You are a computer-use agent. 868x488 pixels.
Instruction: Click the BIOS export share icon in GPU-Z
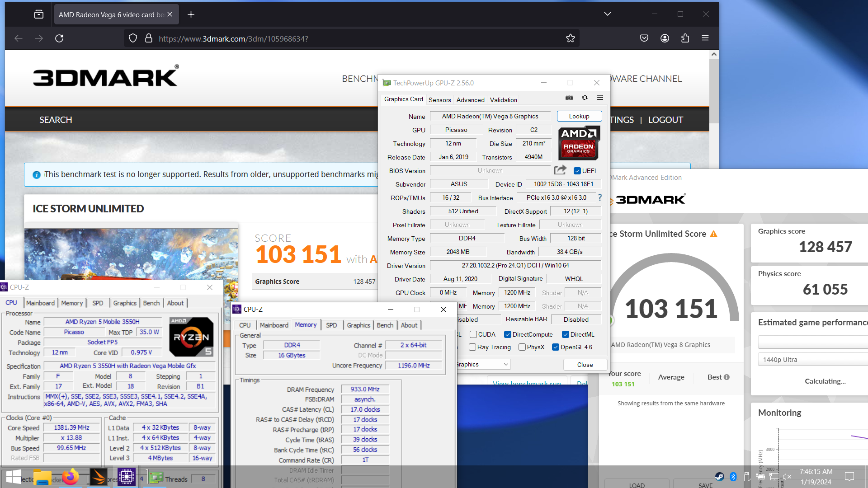click(x=560, y=170)
